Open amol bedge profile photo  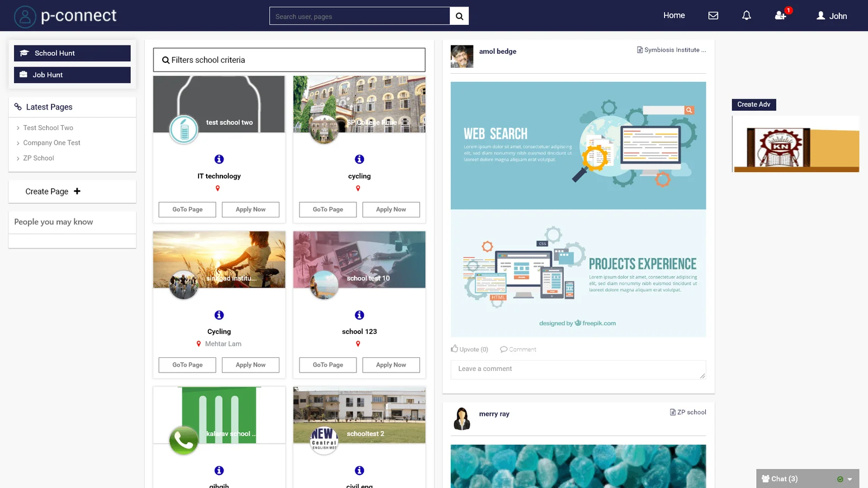coord(462,56)
